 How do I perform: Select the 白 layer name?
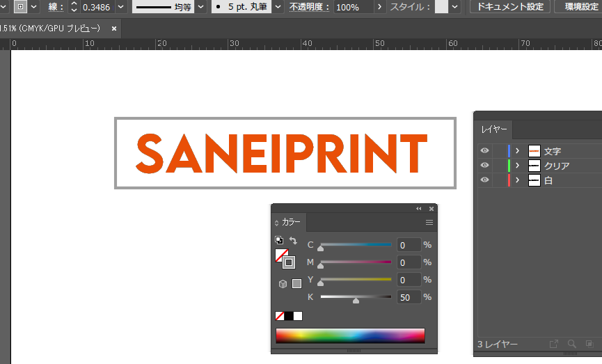pos(548,180)
